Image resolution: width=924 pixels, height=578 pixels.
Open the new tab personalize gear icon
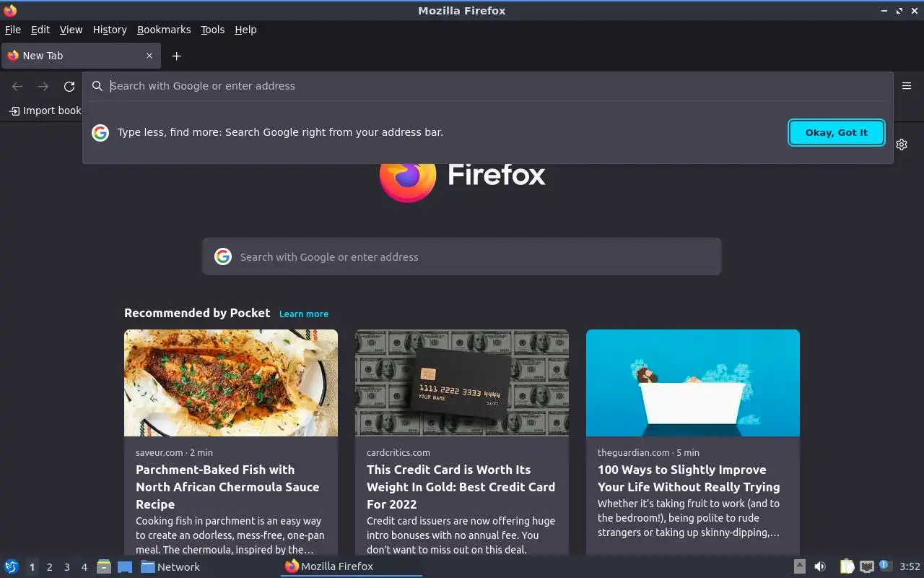[x=902, y=144]
